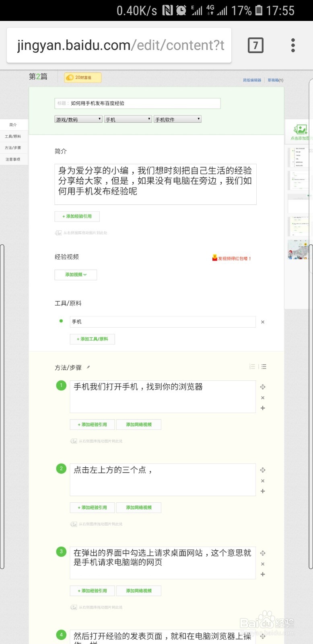Remove the 手机 tool entry
Screen dimensions: 313x644
pos(263,322)
